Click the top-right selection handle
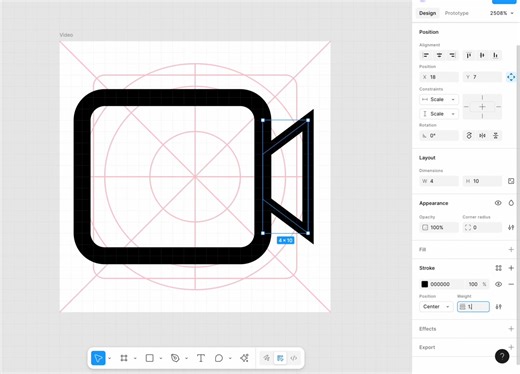The height and width of the screenshot is (374, 520). 308,120
